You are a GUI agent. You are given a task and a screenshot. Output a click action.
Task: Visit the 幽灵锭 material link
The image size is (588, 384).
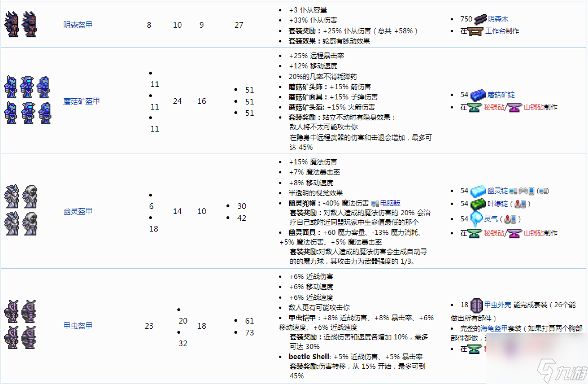498,191
